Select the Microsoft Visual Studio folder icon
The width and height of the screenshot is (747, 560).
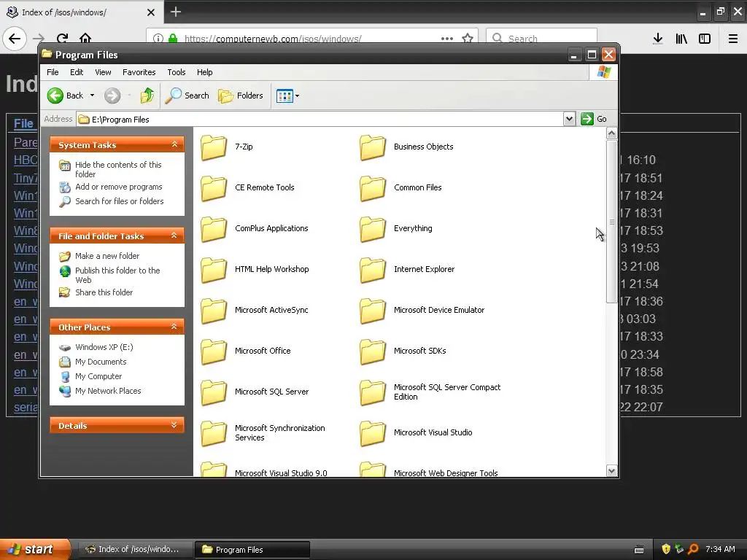[373, 434]
